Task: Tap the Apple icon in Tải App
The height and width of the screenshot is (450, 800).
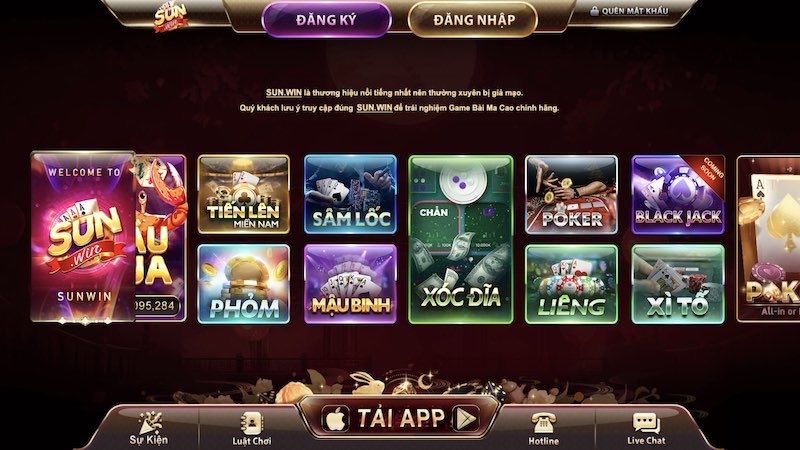Action: (335, 419)
